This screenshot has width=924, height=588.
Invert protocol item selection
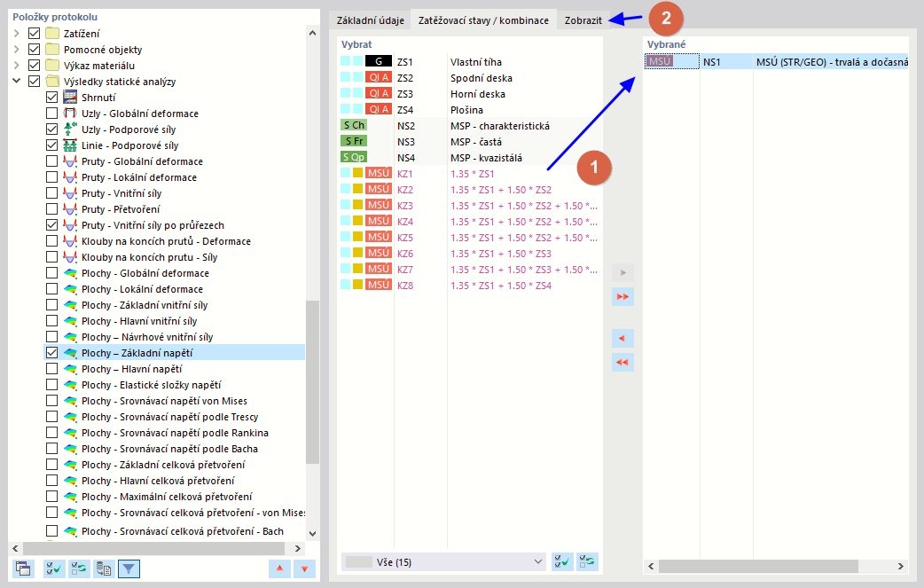coord(79,568)
